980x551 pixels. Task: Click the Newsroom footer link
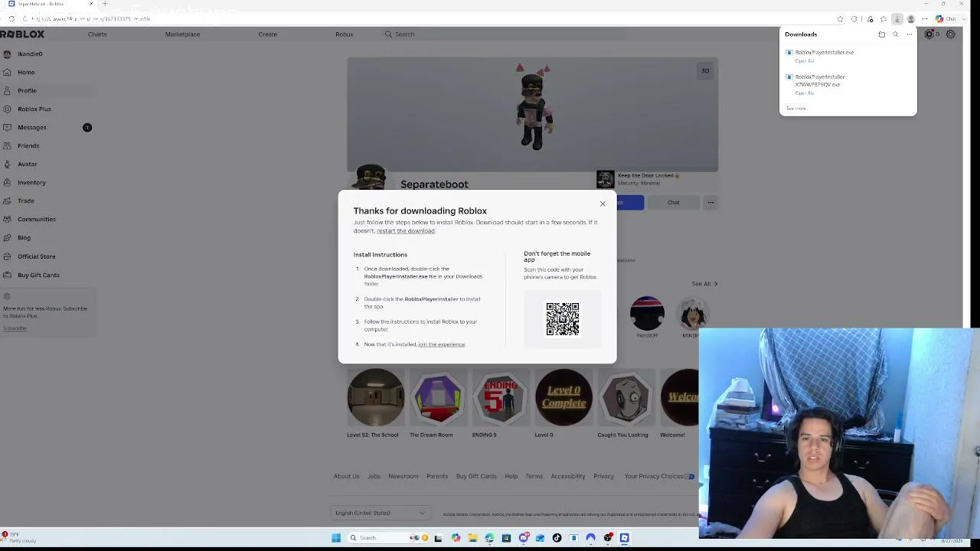click(403, 476)
